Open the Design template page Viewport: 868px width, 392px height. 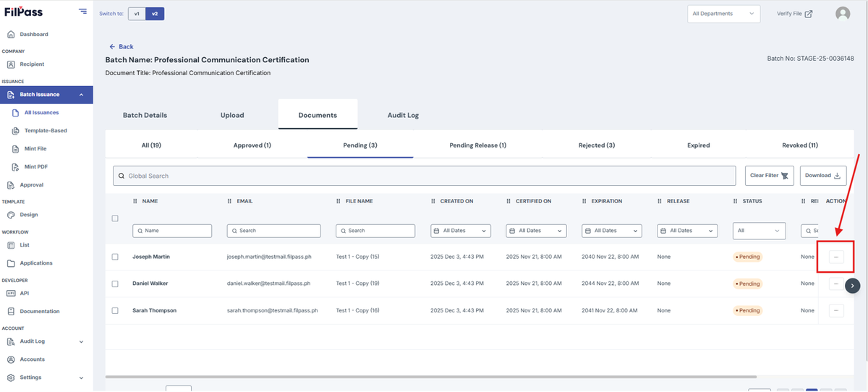pos(29,215)
